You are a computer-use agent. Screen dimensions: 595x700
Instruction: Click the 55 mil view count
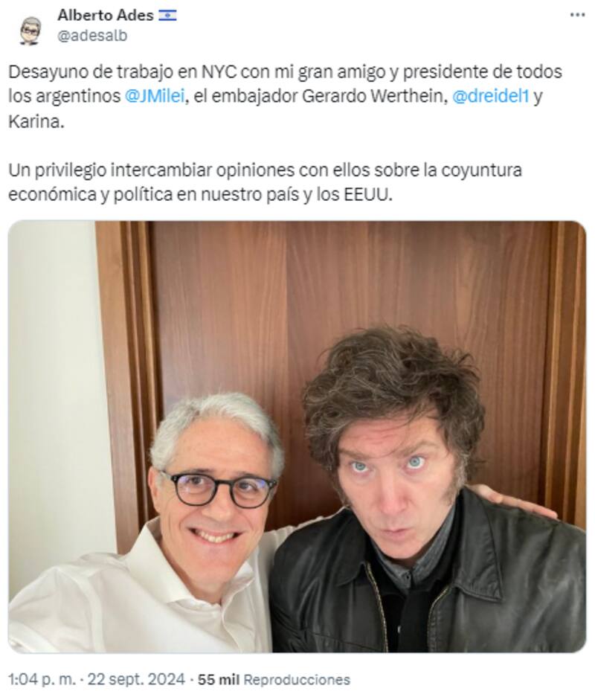pos(219,679)
